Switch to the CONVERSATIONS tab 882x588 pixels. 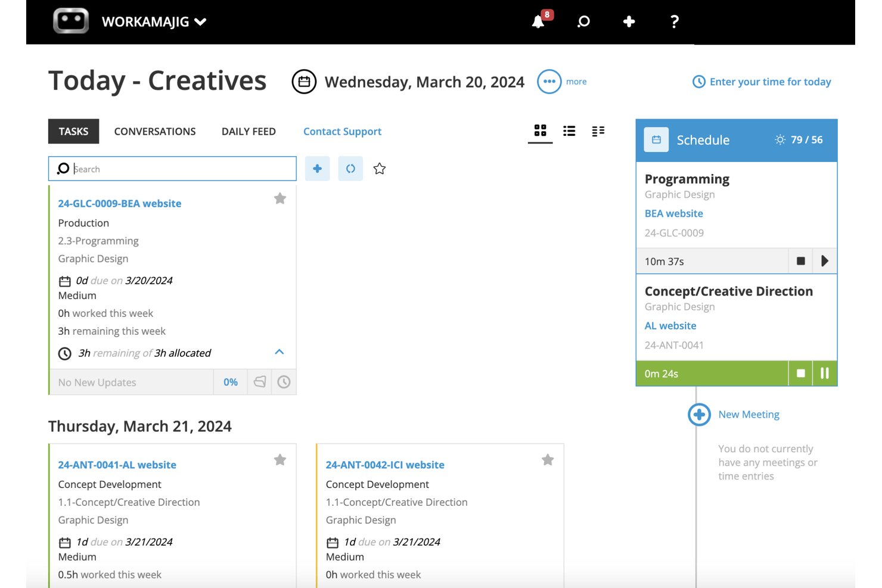point(155,131)
